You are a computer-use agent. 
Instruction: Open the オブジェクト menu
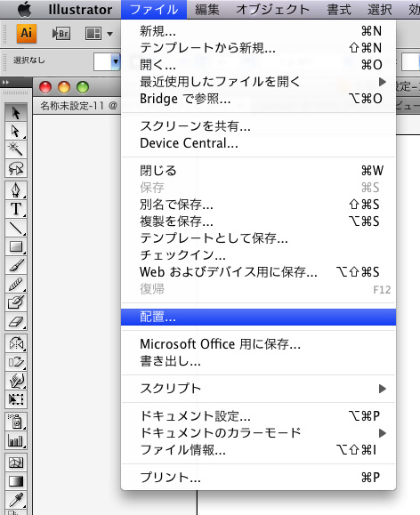273,10
